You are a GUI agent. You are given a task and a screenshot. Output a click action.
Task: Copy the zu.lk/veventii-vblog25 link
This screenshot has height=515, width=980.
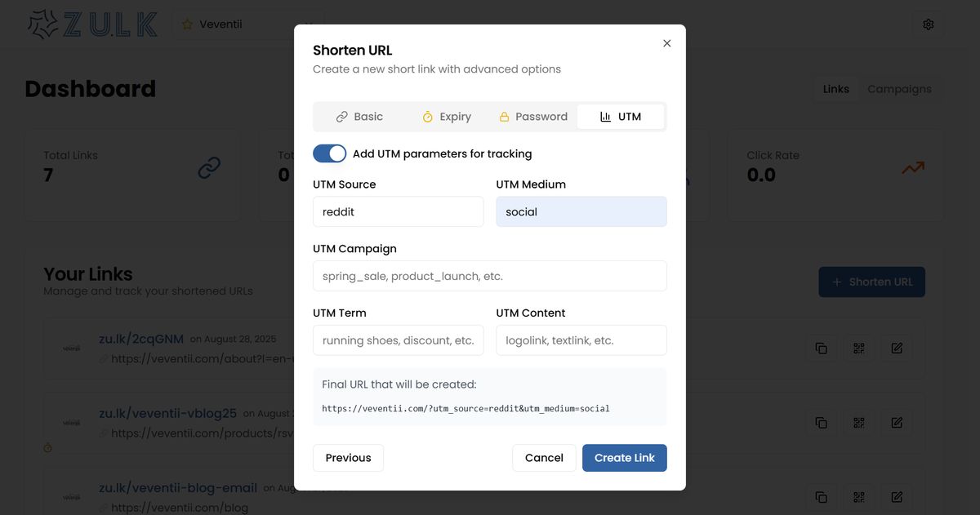[x=821, y=423]
